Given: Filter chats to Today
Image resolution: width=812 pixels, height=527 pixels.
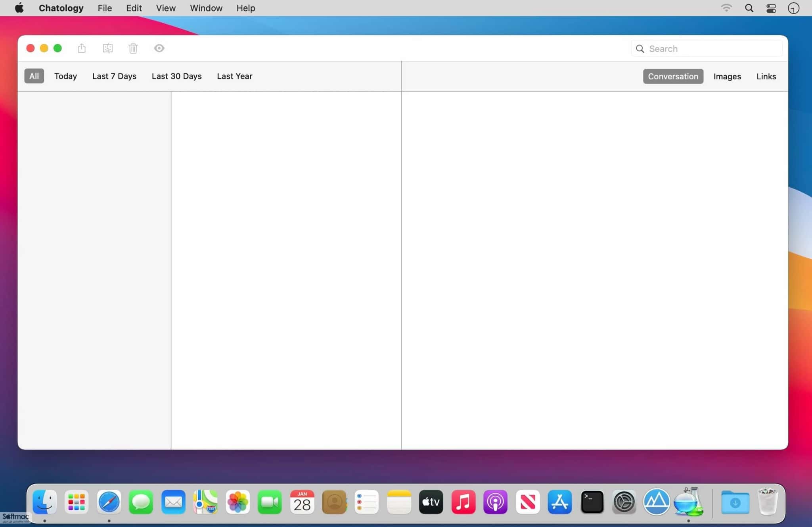Looking at the screenshot, I should pos(65,76).
